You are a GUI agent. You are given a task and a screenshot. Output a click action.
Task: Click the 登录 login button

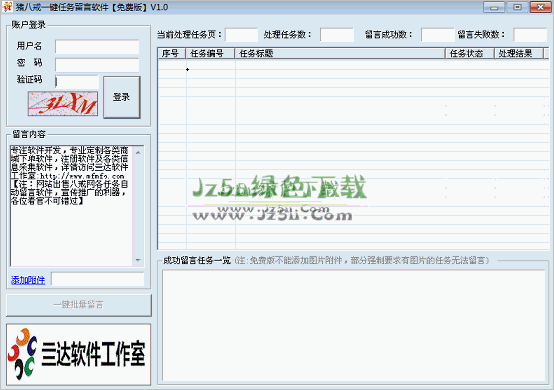point(122,97)
